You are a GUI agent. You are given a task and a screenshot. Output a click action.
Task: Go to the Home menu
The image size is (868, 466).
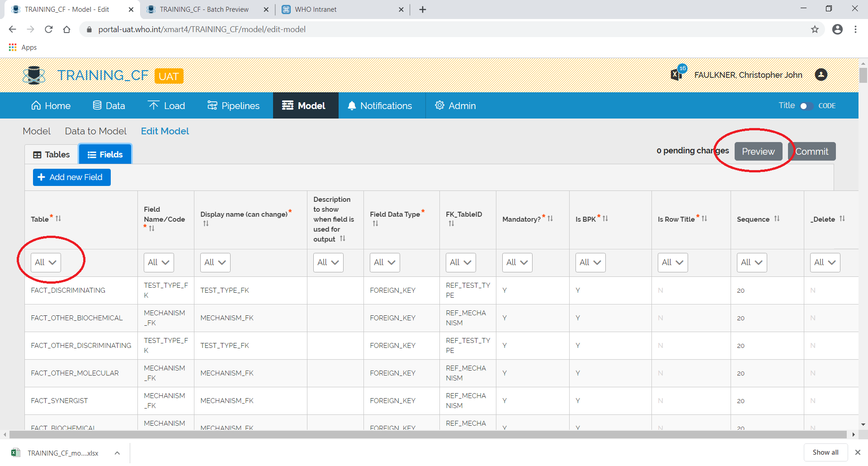click(x=51, y=106)
